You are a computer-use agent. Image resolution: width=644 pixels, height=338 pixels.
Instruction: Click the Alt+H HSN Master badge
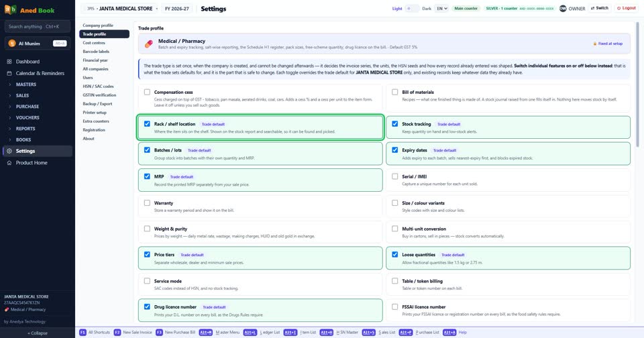point(327,332)
